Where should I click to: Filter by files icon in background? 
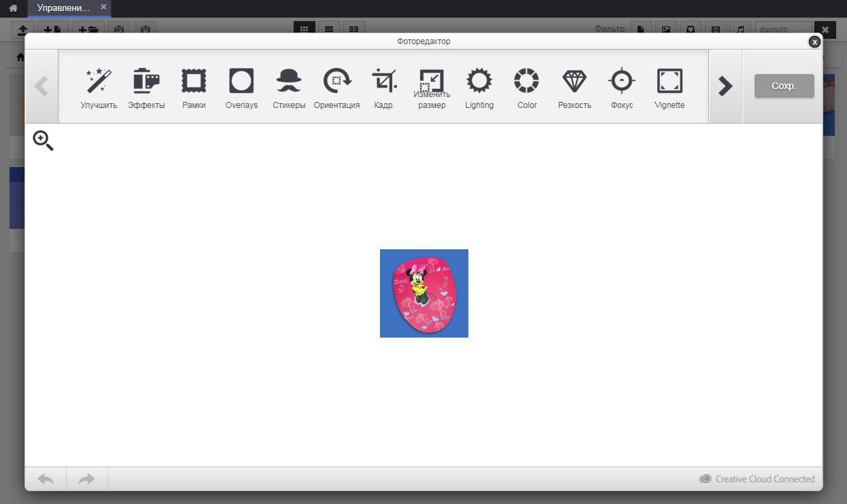(x=641, y=30)
